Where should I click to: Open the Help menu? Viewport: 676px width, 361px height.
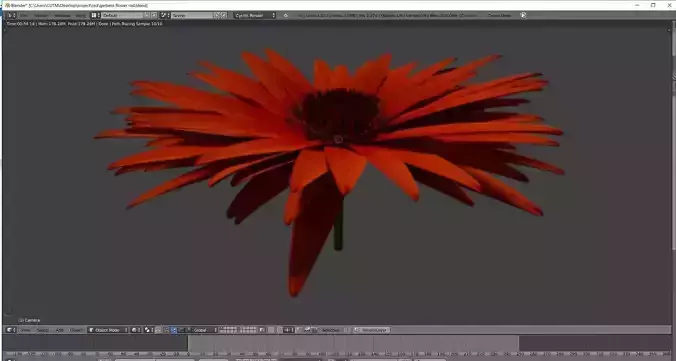[81, 15]
